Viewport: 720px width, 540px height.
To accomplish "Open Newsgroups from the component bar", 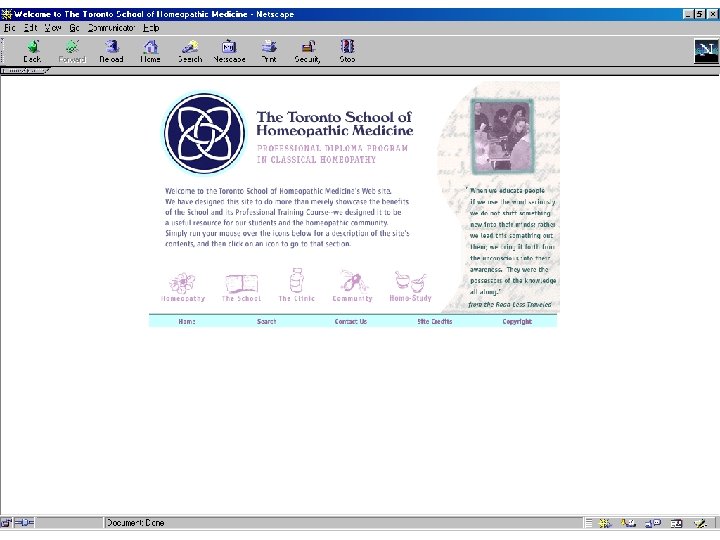I will (652, 523).
